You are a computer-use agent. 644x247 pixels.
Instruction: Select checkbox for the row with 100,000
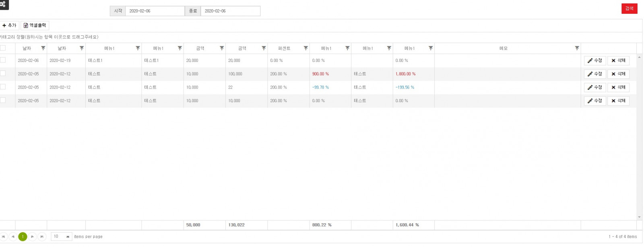[3, 74]
